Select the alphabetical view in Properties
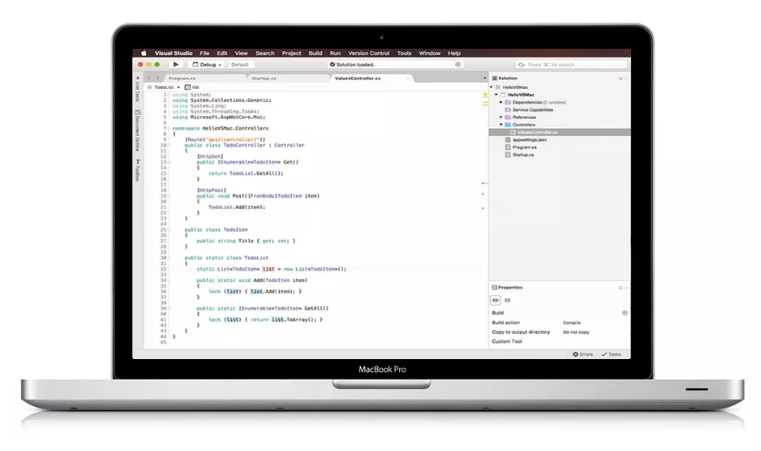The height and width of the screenshot is (451, 761). pyautogui.click(x=508, y=301)
